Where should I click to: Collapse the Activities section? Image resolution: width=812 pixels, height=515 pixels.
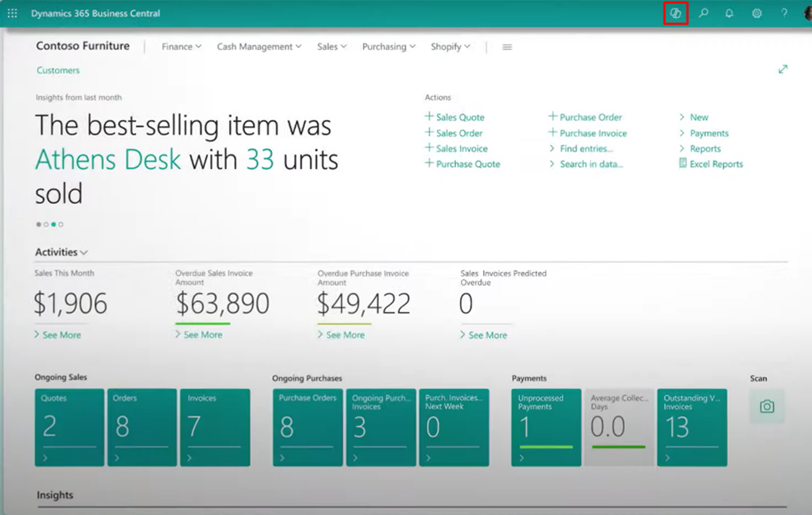pos(61,252)
